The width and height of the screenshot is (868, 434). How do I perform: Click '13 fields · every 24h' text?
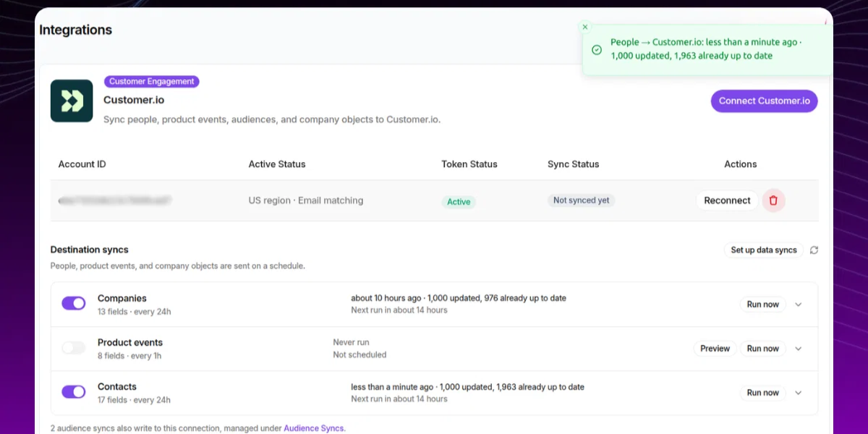coord(134,312)
